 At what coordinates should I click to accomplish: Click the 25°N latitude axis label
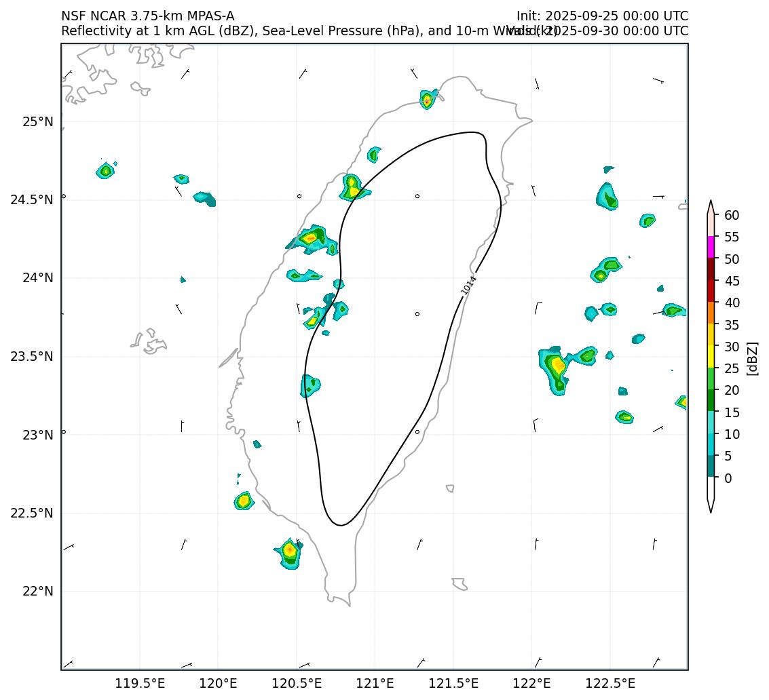pyautogui.click(x=37, y=122)
